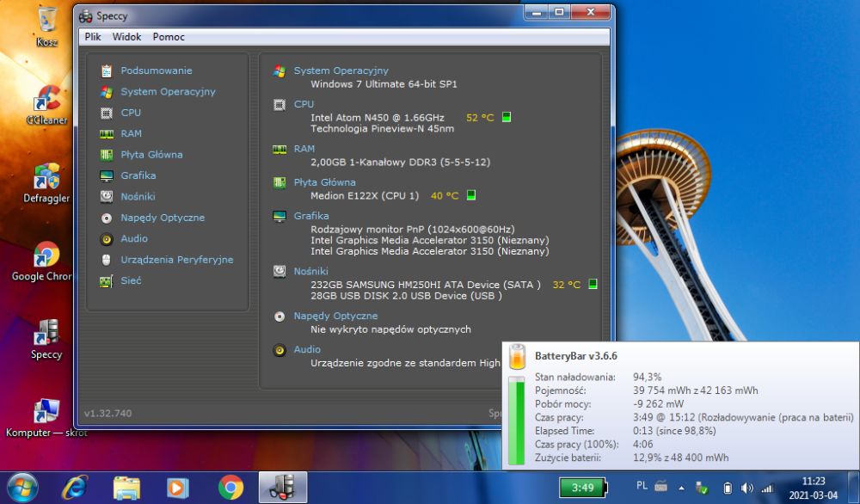Viewport: 860px width, 504px height.
Task: Open the Defraggler desktop shortcut
Action: [x=46, y=183]
